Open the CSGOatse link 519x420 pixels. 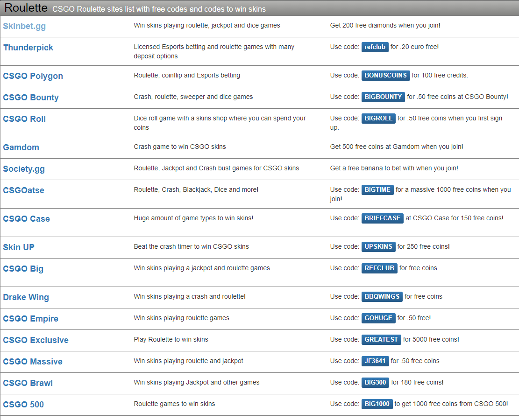click(x=24, y=190)
